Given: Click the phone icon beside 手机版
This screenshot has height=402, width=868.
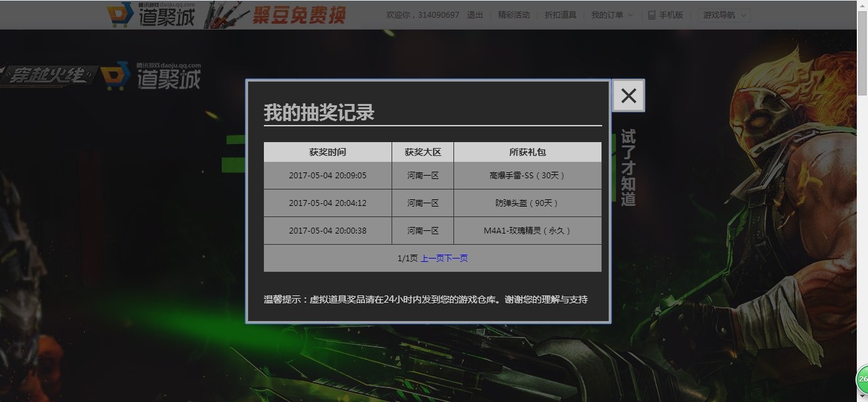Looking at the screenshot, I should coord(651,14).
